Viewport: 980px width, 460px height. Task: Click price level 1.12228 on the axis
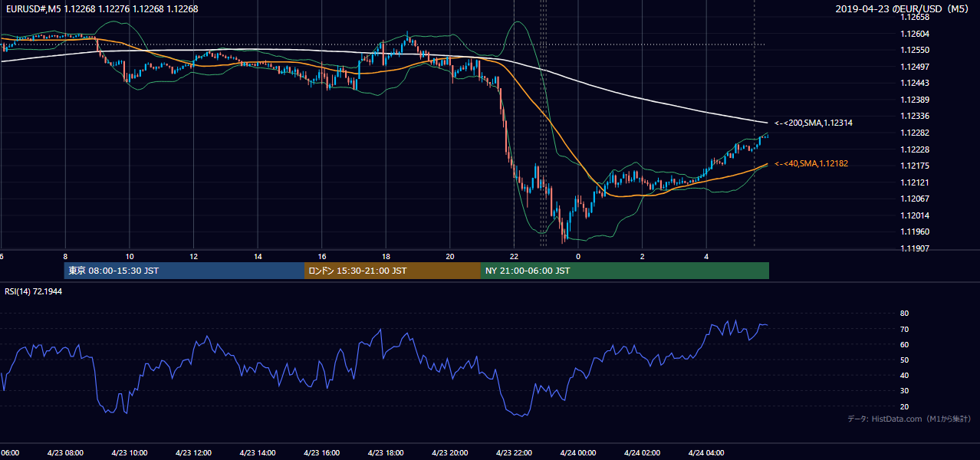coord(914,149)
